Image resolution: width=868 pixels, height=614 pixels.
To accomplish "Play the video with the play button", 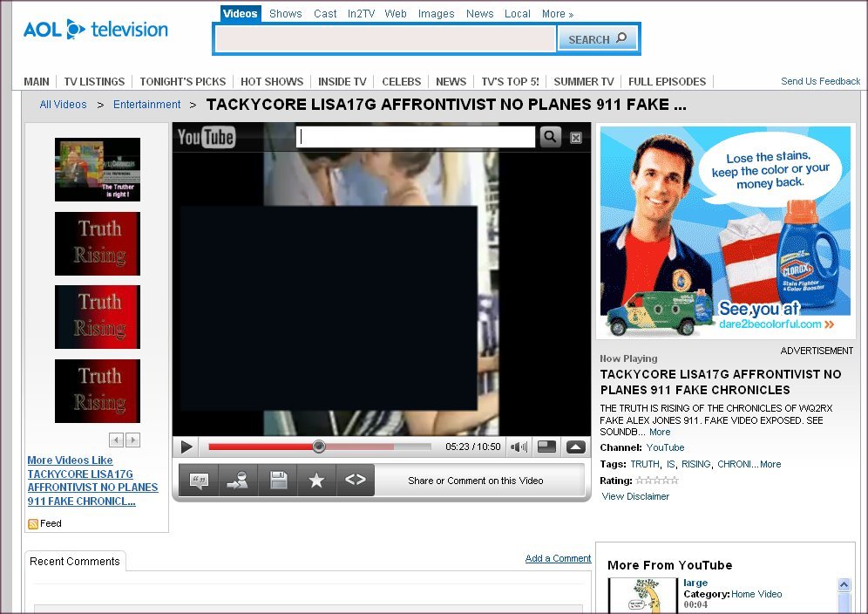I will pyautogui.click(x=186, y=447).
